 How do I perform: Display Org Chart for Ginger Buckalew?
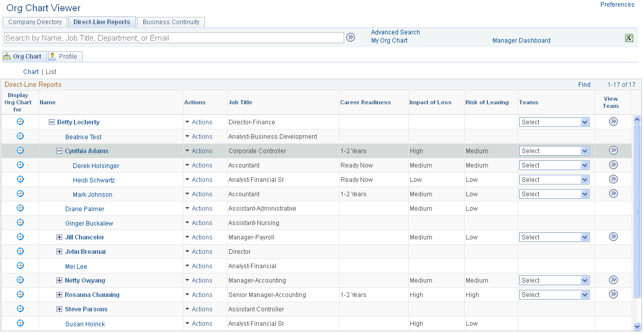[20, 222]
